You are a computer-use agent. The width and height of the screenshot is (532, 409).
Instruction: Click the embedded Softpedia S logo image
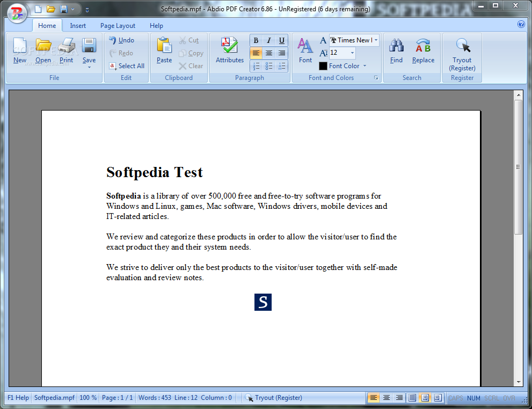[x=263, y=302]
